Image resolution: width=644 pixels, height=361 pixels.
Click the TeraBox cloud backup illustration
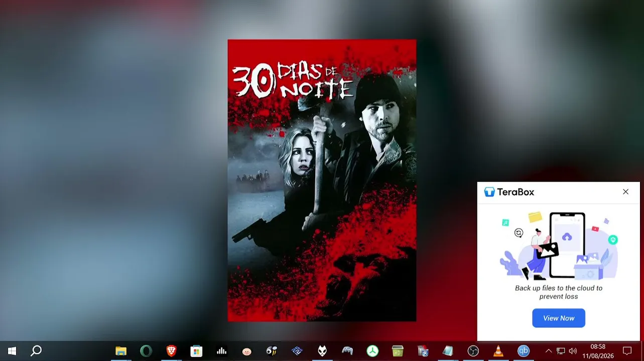coord(559,246)
